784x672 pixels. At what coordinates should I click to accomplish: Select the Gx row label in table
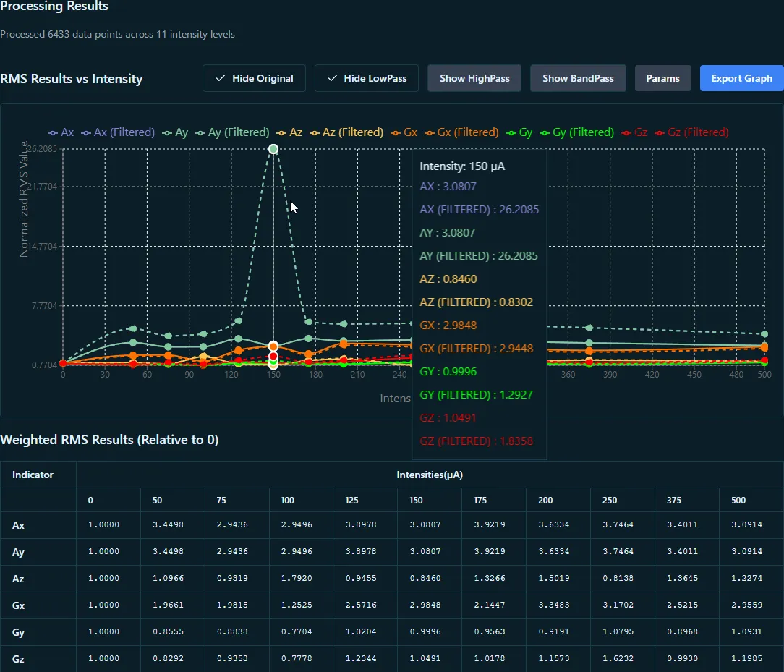18,605
